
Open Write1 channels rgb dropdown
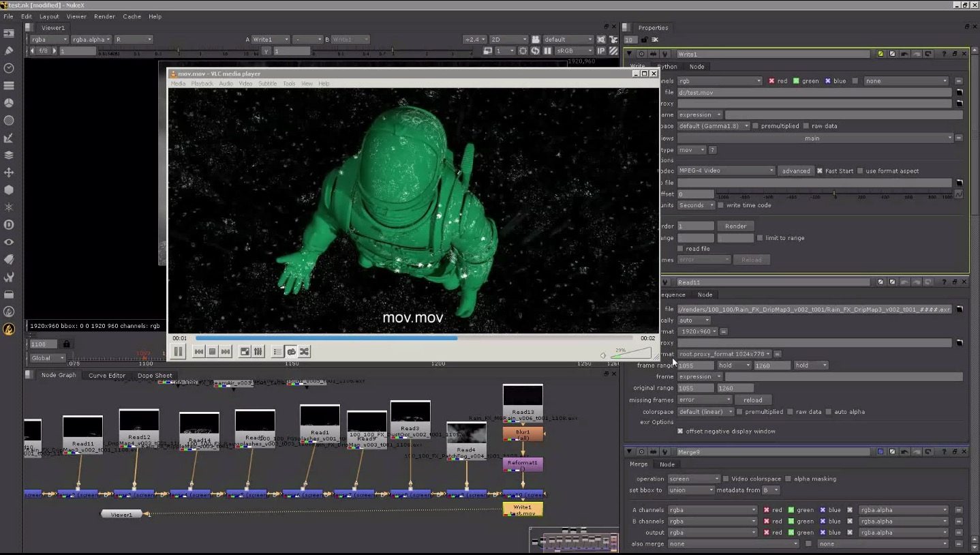(x=719, y=80)
